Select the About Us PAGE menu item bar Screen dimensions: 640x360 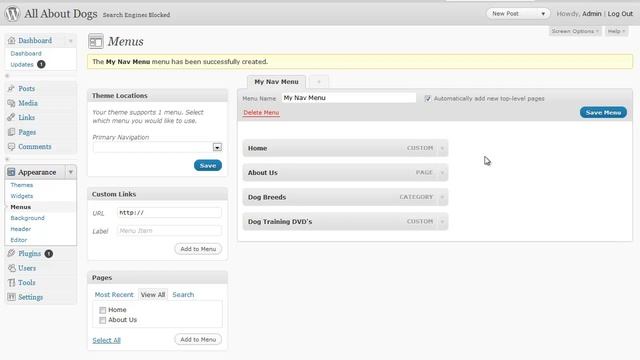[x=345, y=173]
